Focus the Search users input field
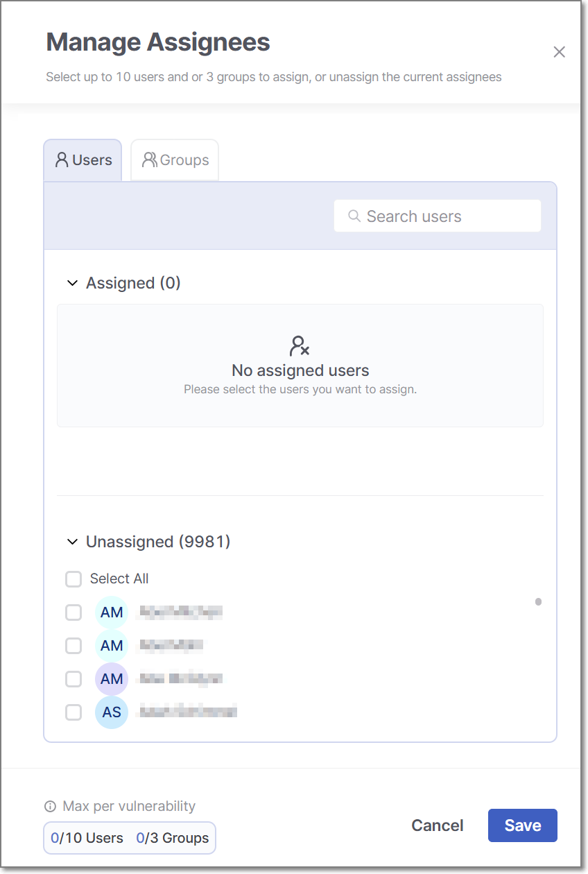Image resolution: width=588 pixels, height=874 pixels. pos(447,216)
